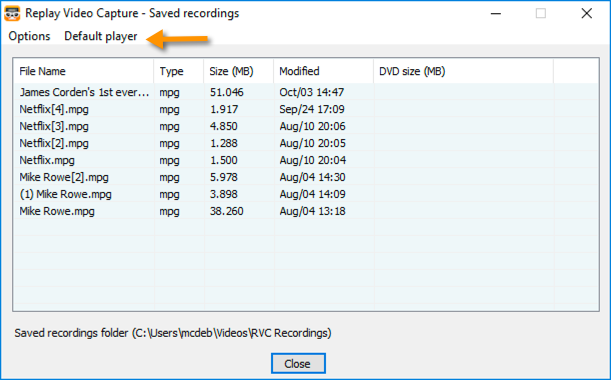This screenshot has width=611, height=380.
Task: Click the Oct/03 14:47 modified date
Action: (x=312, y=92)
